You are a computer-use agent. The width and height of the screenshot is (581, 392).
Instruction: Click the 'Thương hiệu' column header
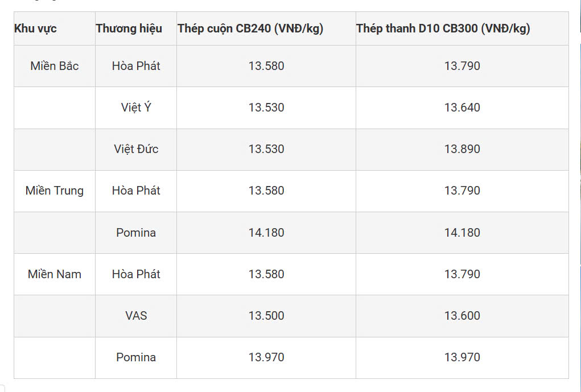click(129, 28)
